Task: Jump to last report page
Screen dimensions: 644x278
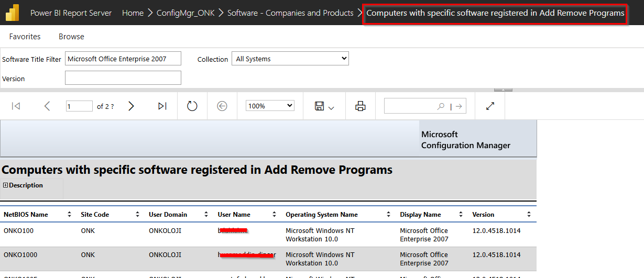Action: click(x=162, y=106)
